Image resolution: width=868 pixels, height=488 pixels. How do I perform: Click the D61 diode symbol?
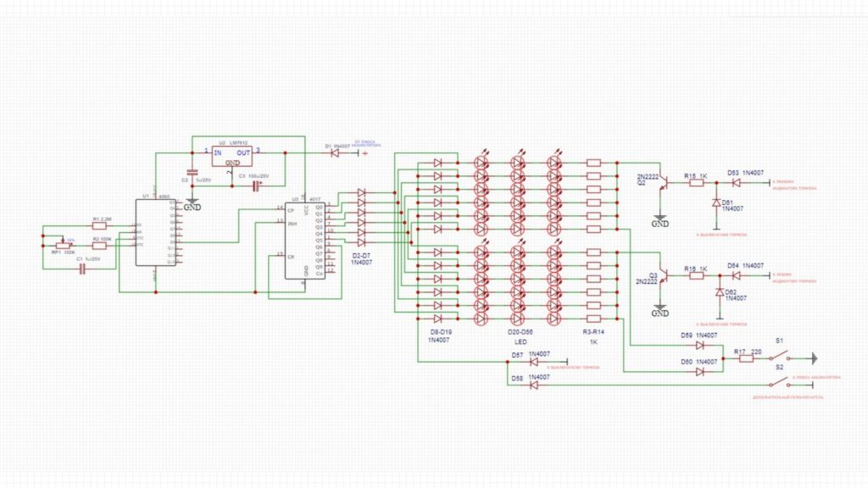716,202
